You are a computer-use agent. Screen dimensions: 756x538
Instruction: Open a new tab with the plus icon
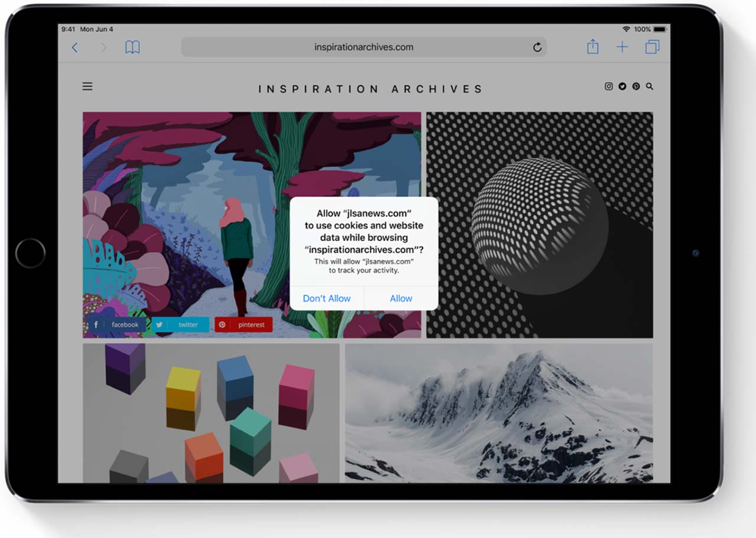[x=622, y=47]
